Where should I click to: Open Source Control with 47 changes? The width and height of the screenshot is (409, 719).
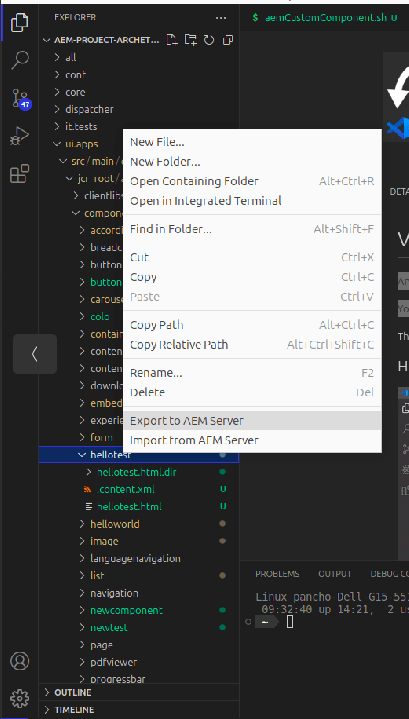20,99
